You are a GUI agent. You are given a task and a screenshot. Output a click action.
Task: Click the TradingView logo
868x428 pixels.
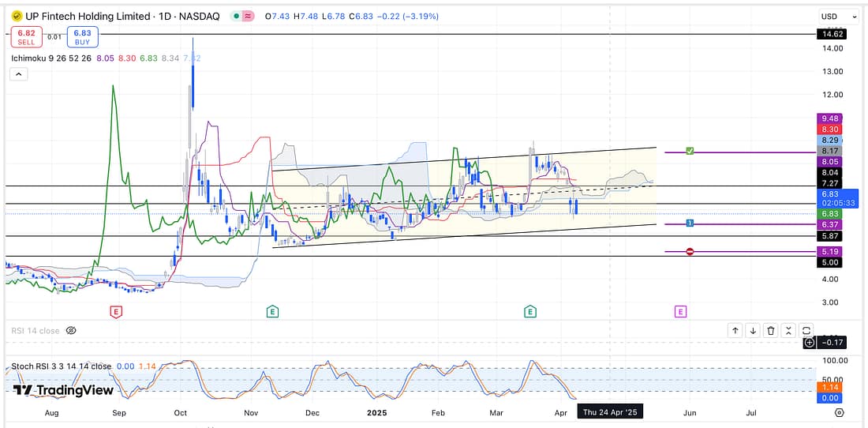63,390
